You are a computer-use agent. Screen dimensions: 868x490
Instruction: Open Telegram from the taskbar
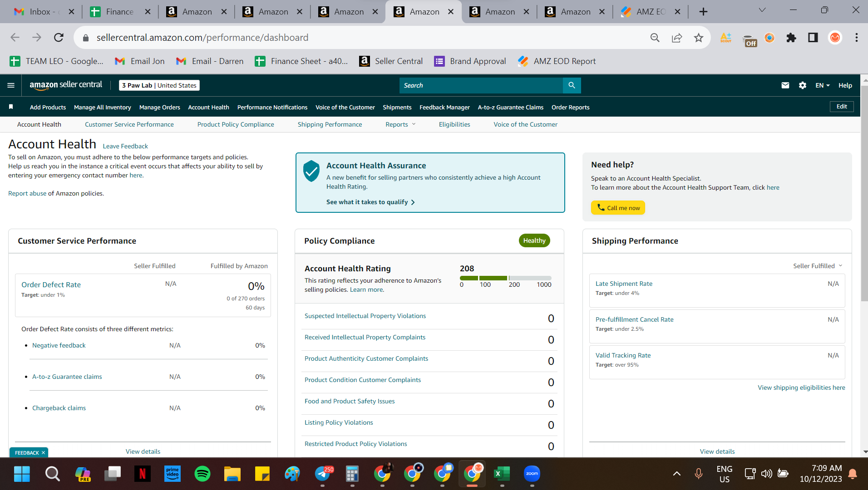click(323, 474)
